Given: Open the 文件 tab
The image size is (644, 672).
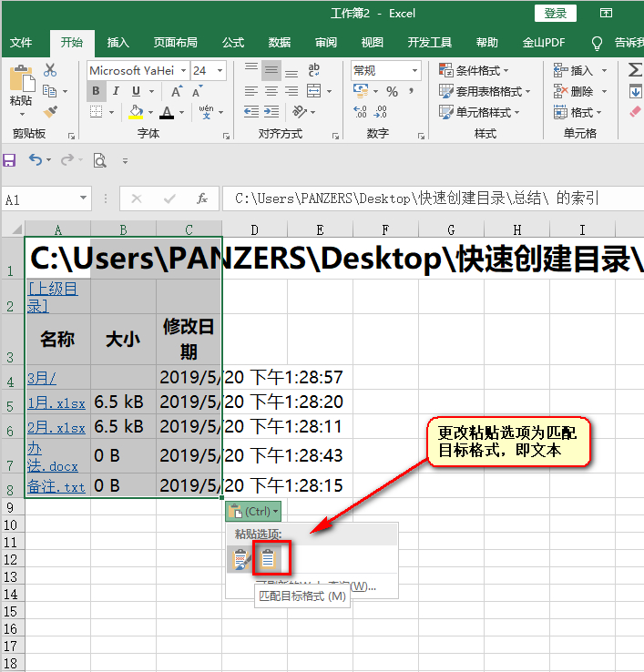Looking at the screenshot, I should click(x=21, y=43).
